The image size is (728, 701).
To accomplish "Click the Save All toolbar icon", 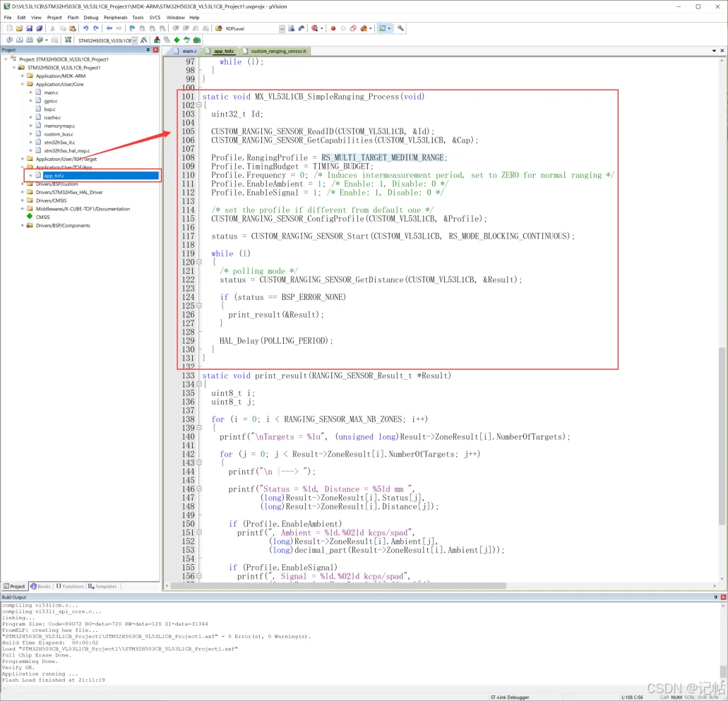I will (40, 29).
